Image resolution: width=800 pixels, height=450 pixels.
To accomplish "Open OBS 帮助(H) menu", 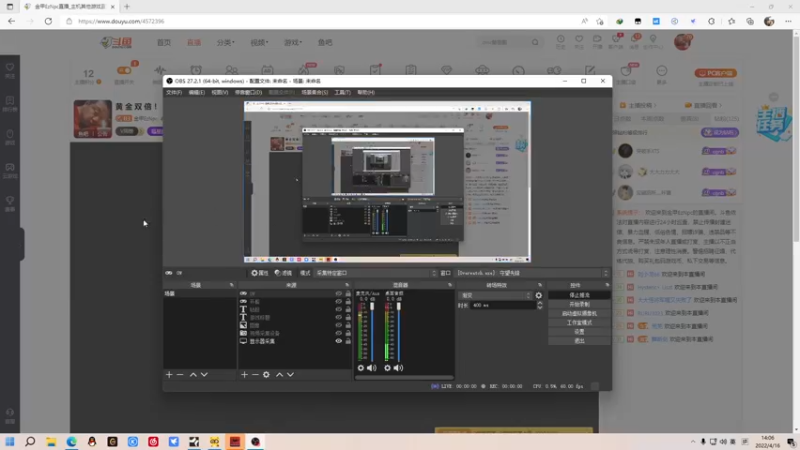I will click(x=366, y=92).
